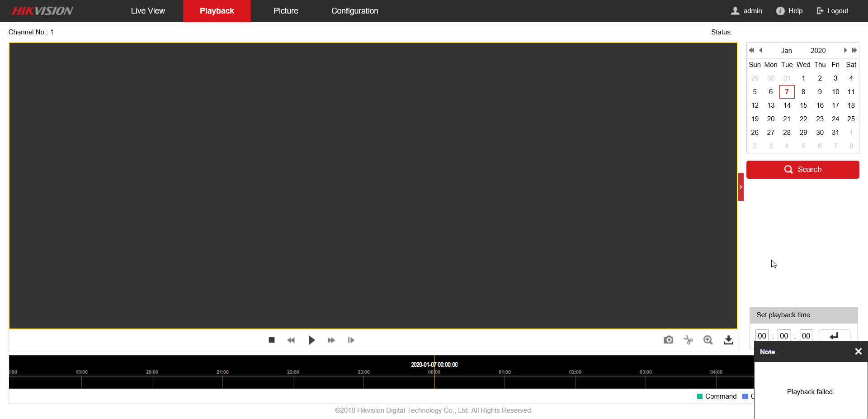The height and width of the screenshot is (419, 868).
Task: Open the Configuration tab
Action: (354, 11)
